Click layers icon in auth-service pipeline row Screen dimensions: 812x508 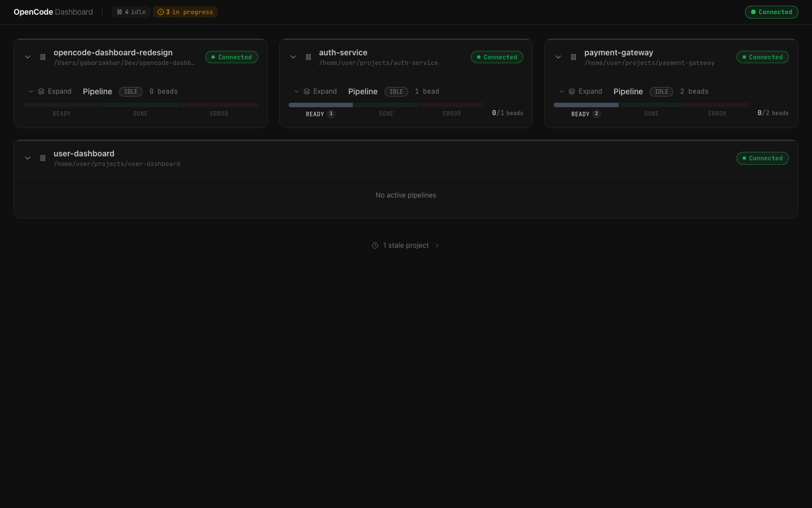coord(307,91)
